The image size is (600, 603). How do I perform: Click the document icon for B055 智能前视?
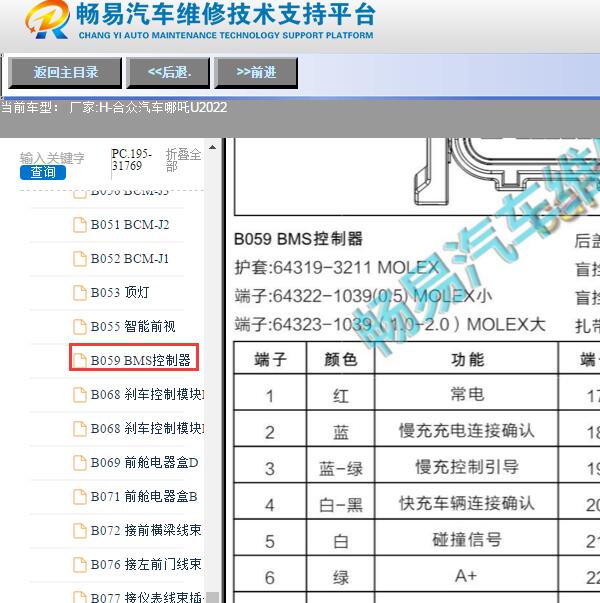point(80,326)
